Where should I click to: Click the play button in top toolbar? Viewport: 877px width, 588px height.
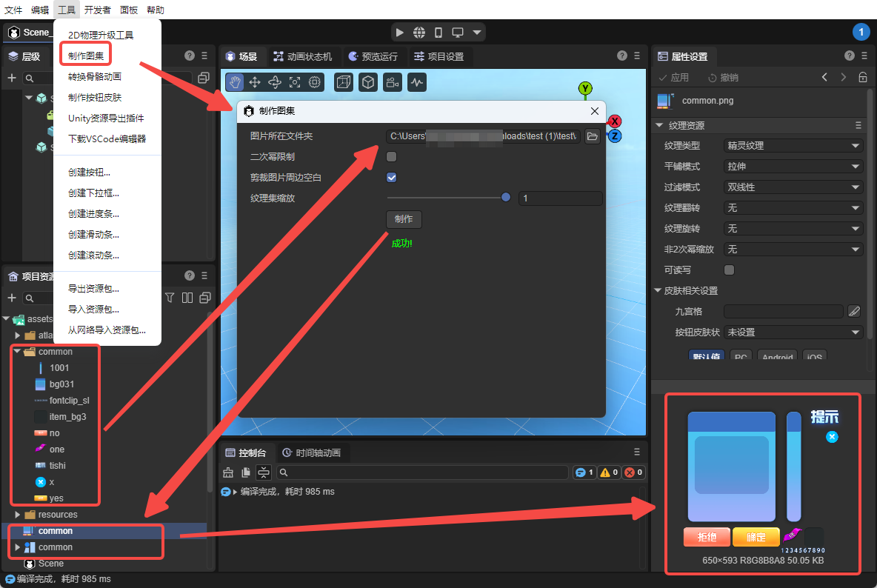(400, 33)
